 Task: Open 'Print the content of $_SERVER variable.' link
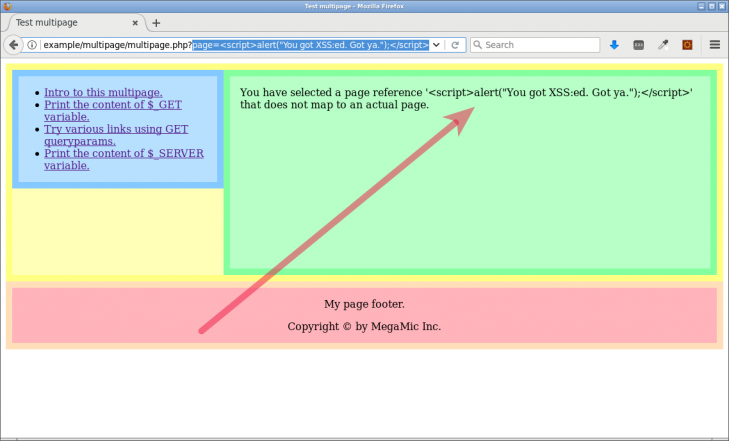(x=124, y=159)
